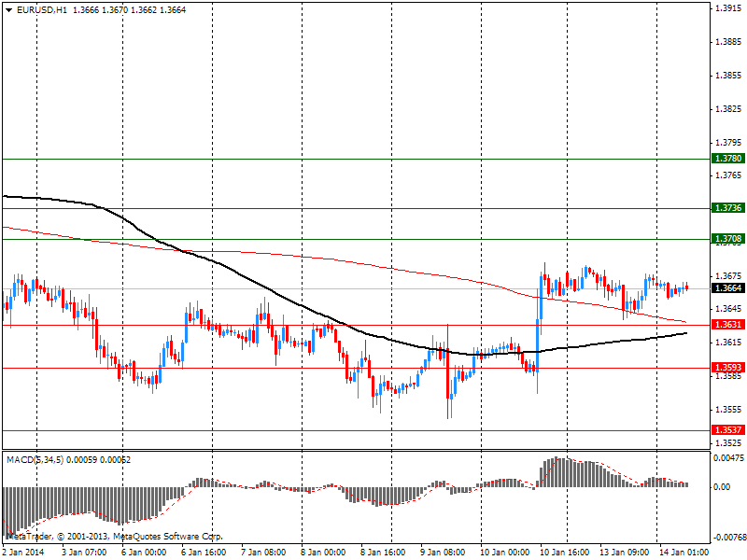This screenshot has height=560, width=747.
Task: Click the 13 Jan 09:00 time axis label
Action: 624,552
